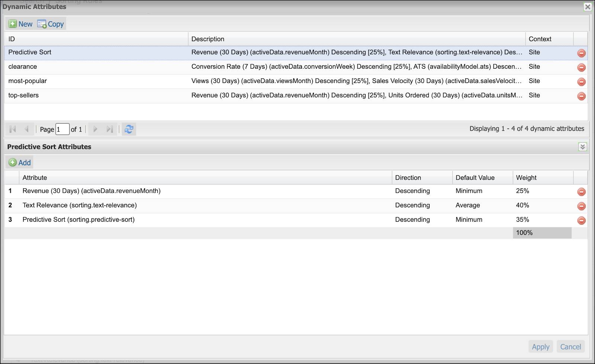The height and width of the screenshot is (364, 595).
Task: Go to the next page of dynamic attributes
Action: (x=95, y=129)
